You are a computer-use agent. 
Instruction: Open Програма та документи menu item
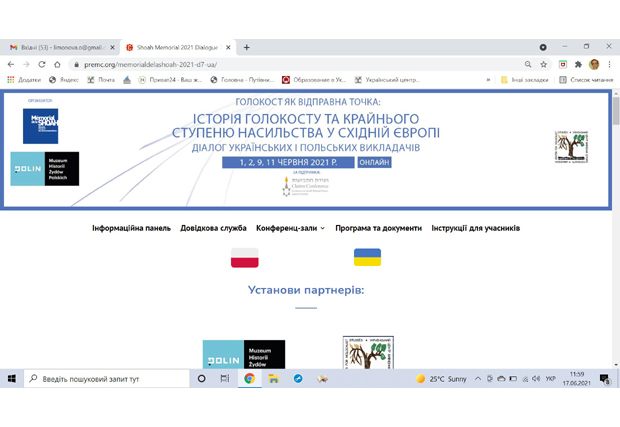378,228
